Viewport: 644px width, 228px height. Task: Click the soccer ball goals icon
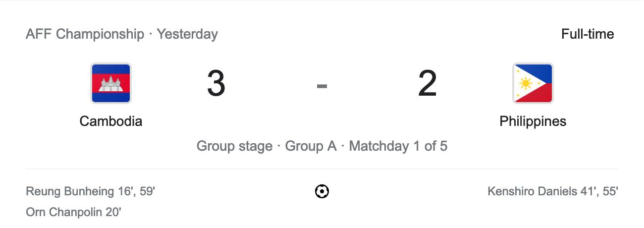pos(322,191)
